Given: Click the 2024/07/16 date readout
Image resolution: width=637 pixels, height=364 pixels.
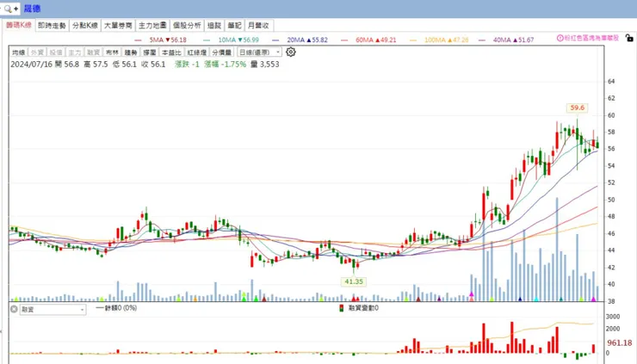Looking at the screenshot, I should coord(30,65).
